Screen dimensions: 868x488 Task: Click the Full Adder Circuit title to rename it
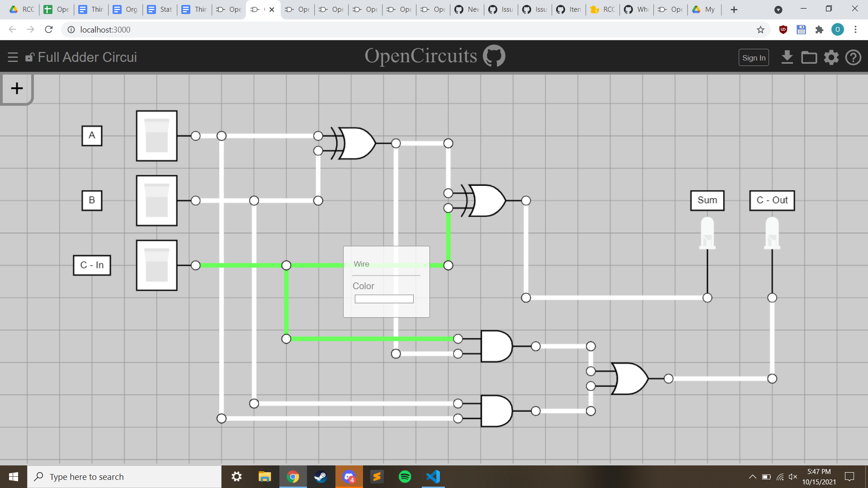coord(87,57)
